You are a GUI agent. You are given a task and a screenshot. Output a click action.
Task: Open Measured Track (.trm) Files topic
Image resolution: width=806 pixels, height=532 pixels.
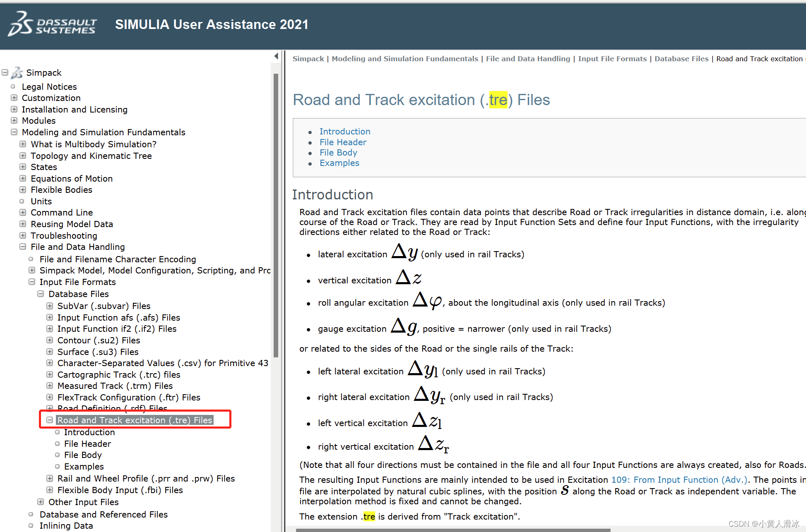tap(115, 386)
